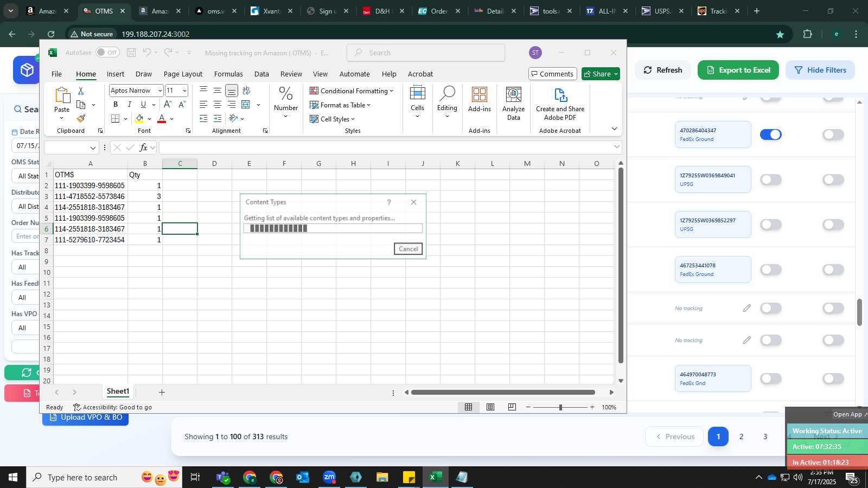
Task: Switch to the Data ribbon tab
Action: pyautogui.click(x=261, y=74)
